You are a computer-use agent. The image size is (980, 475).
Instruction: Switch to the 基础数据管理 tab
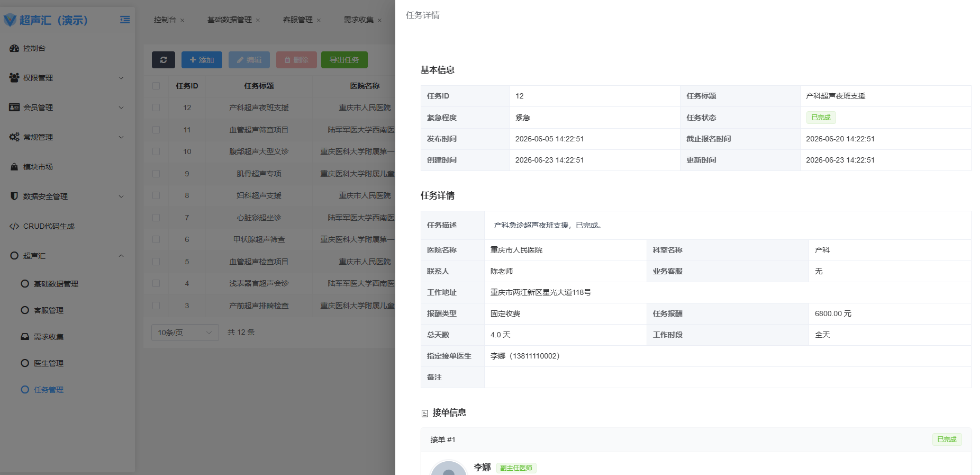[229, 20]
